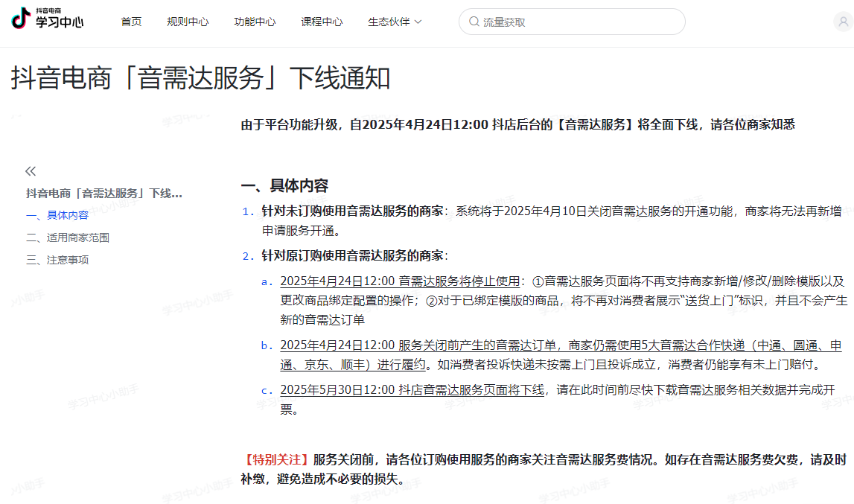
Task: Expand the 生态伙伴 dropdown menu
Action: (x=395, y=22)
